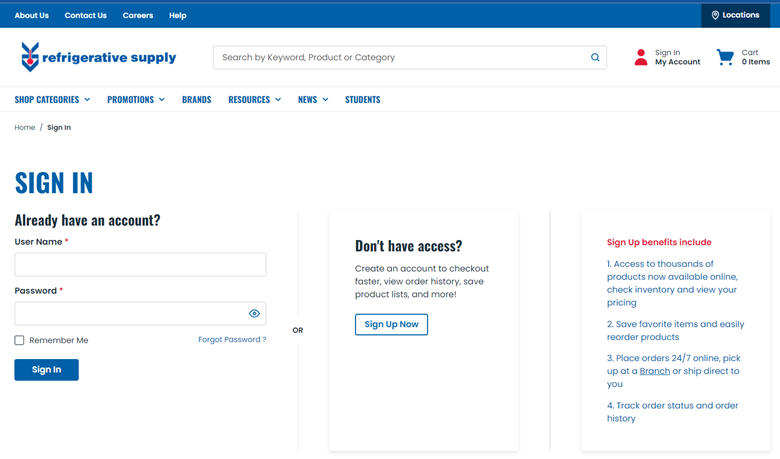Expand the Promotions dropdown chevron

tap(162, 99)
